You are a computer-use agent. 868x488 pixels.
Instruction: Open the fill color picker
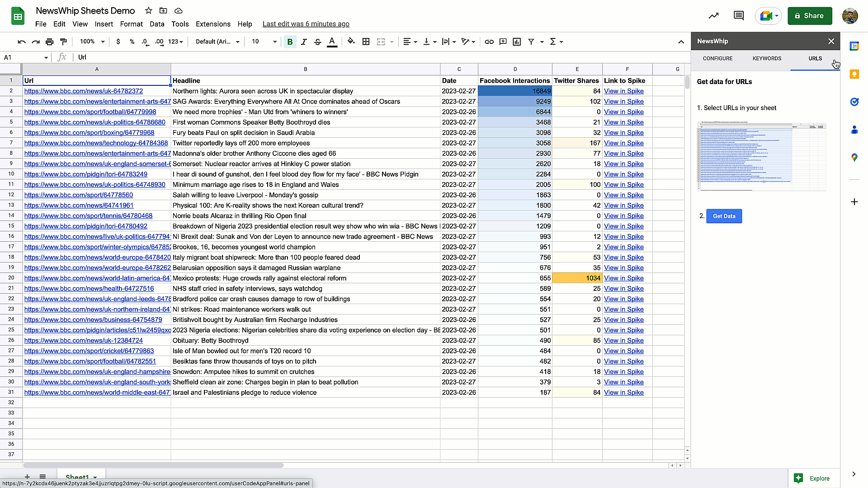pos(351,42)
